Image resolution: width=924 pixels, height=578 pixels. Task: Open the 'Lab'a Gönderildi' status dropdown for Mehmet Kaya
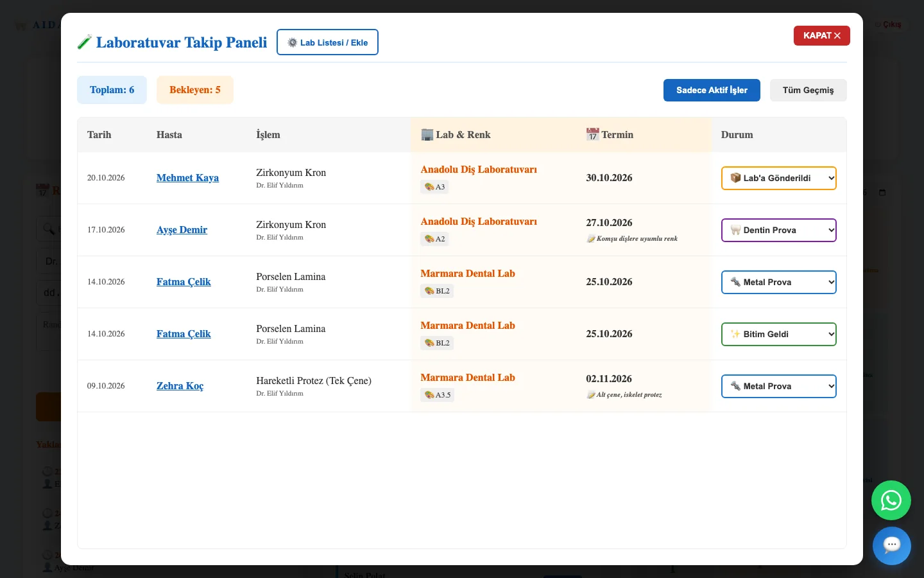[x=779, y=178]
